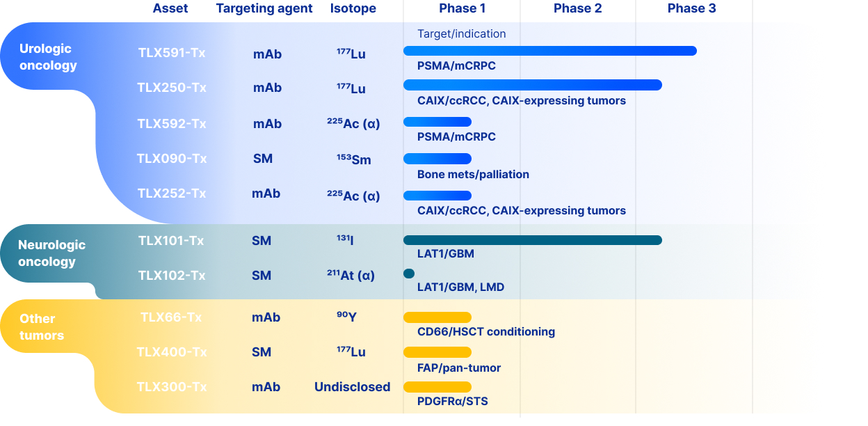868x426 pixels.
Task: Click the TLX102-Tx small teal progress dot
Action: [x=409, y=274]
